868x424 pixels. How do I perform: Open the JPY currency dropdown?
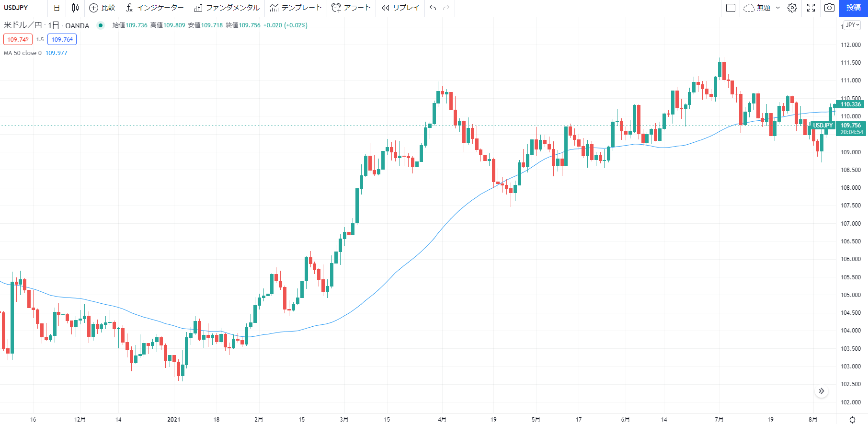tap(853, 25)
